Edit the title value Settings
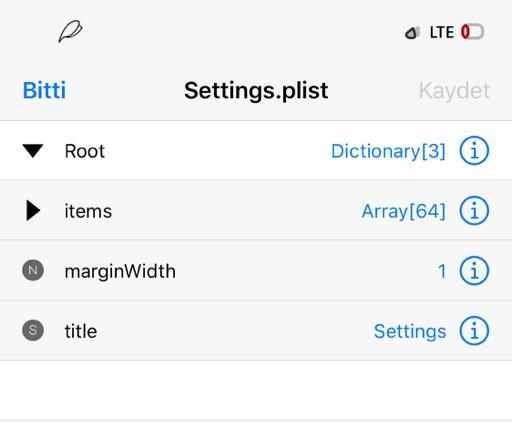512x438 pixels. coord(410,331)
